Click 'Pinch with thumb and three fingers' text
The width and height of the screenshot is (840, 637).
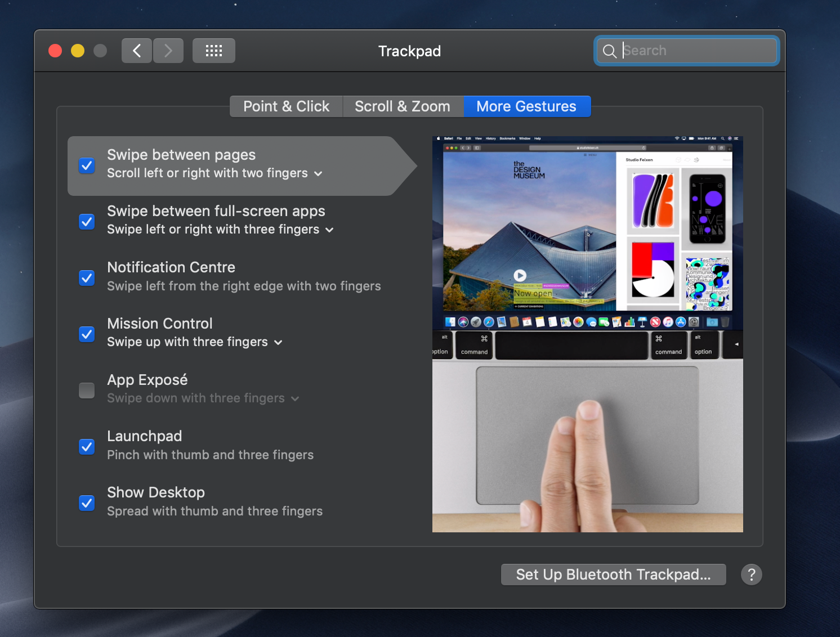click(x=210, y=455)
